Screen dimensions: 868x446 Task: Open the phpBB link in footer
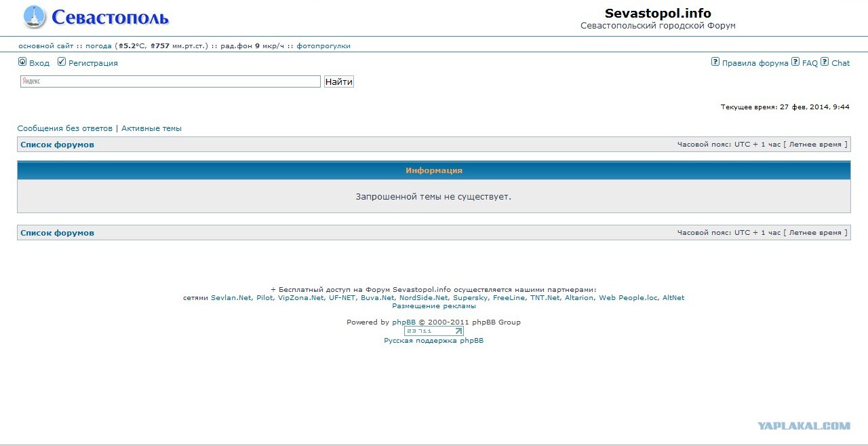coord(403,322)
